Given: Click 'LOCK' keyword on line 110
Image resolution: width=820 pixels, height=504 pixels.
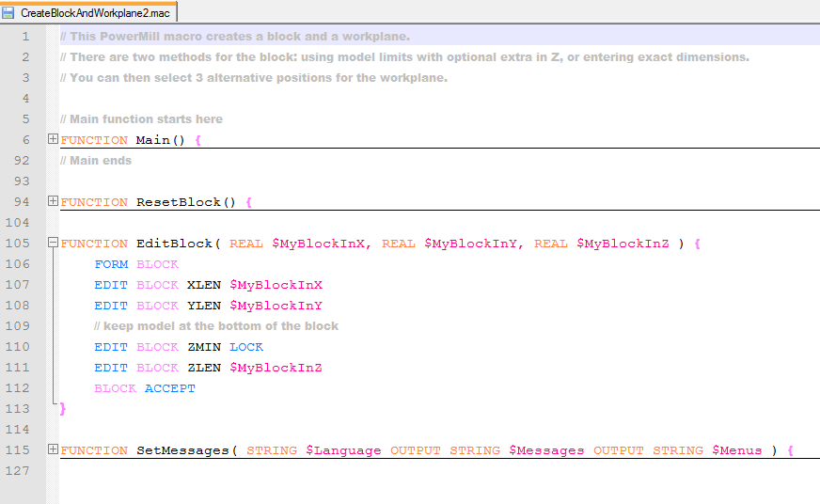Looking at the screenshot, I should click(246, 347).
